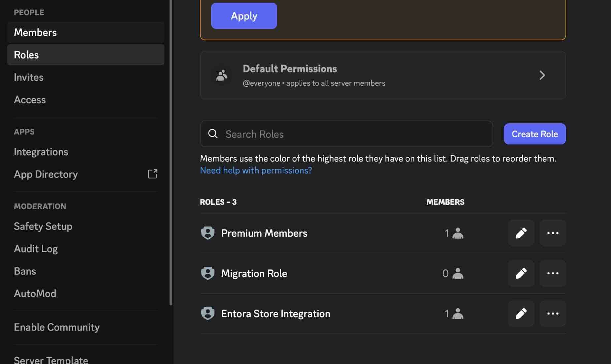Open more options for Migration Role

[x=553, y=273]
